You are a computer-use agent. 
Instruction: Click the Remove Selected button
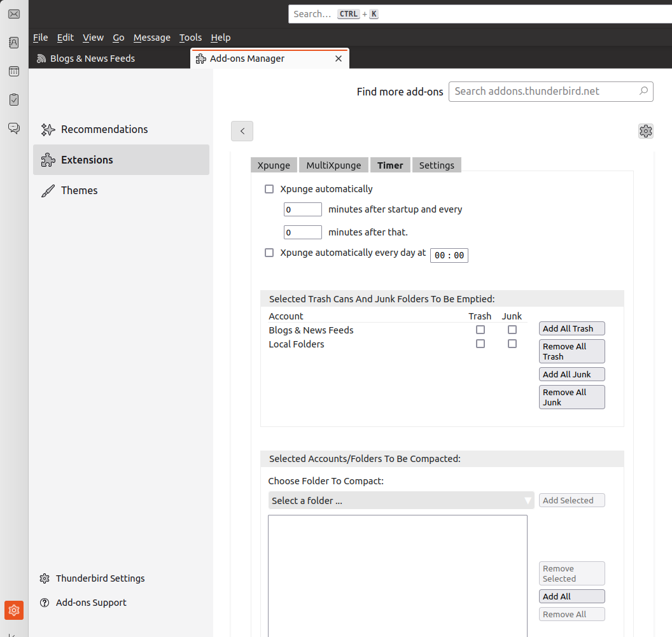pos(571,573)
